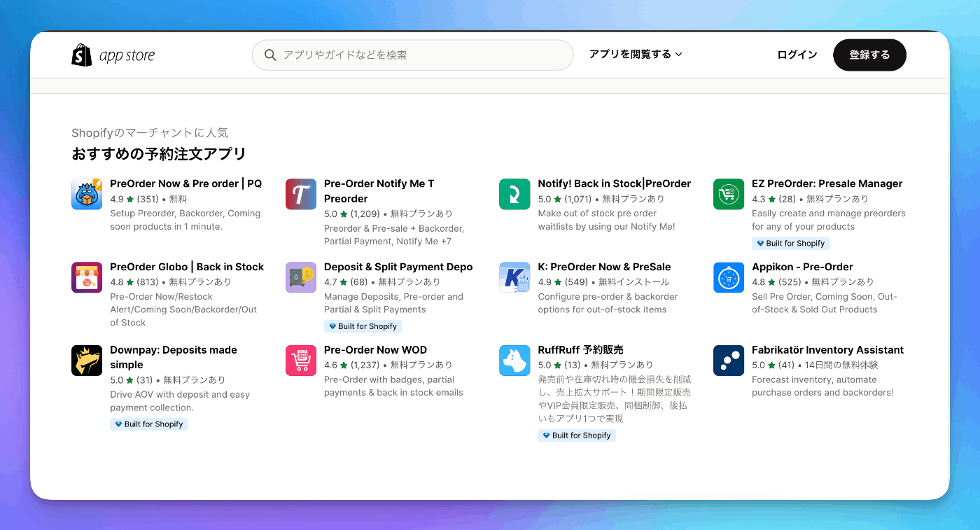Click Built for Shopify badge under Deposit & Split
980x530 pixels.
[x=363, y=327]
